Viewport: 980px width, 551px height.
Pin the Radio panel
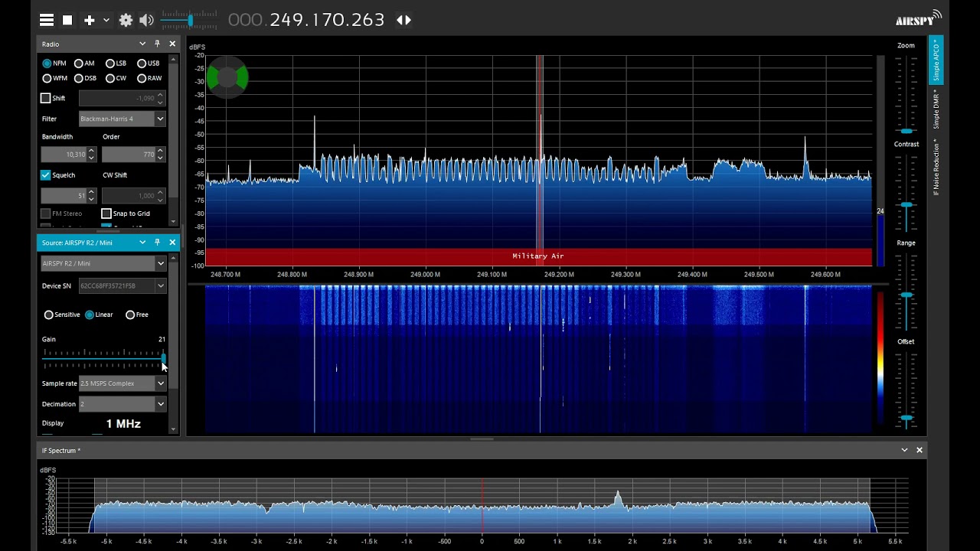157,44
